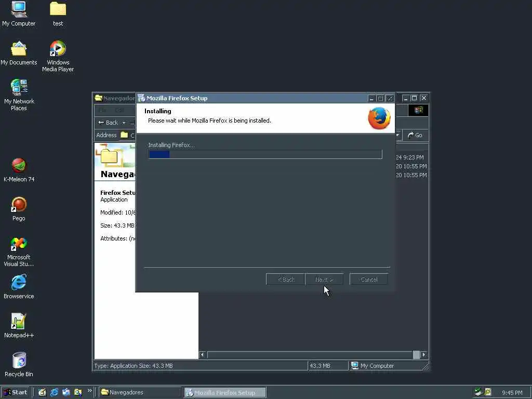The width and height of the screenshot is (532, 399).
Task: Select the K-Meleon 74 desktop icon
Action: coord(19,170)
